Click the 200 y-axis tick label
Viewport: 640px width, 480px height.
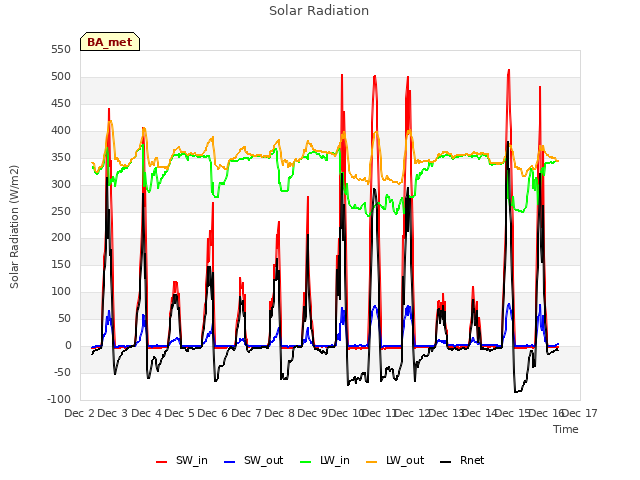61,238
